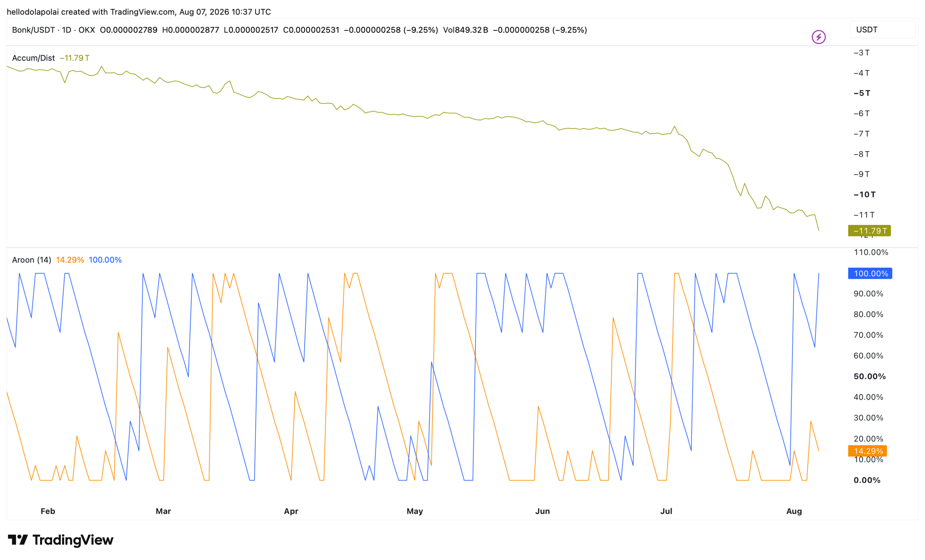
Task: Click the −3 T axis label
Action: (x=861, y=52)
